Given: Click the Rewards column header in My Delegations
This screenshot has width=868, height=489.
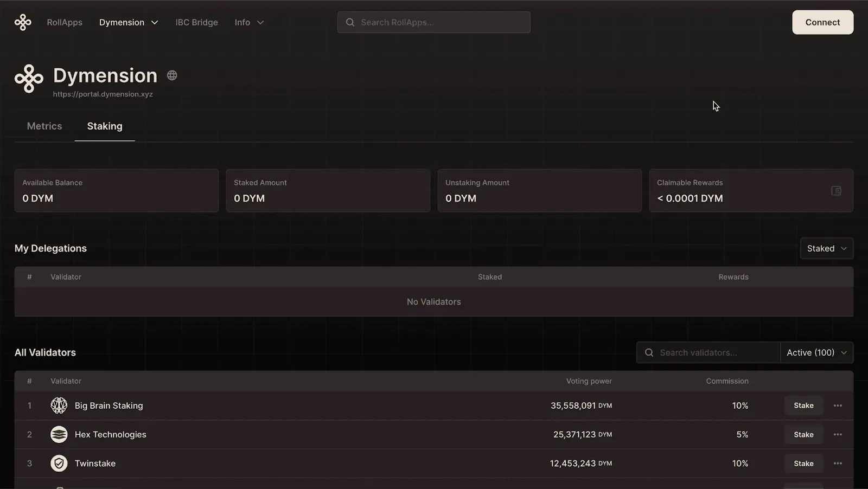Looking at the screenshot, I should 733,277.
